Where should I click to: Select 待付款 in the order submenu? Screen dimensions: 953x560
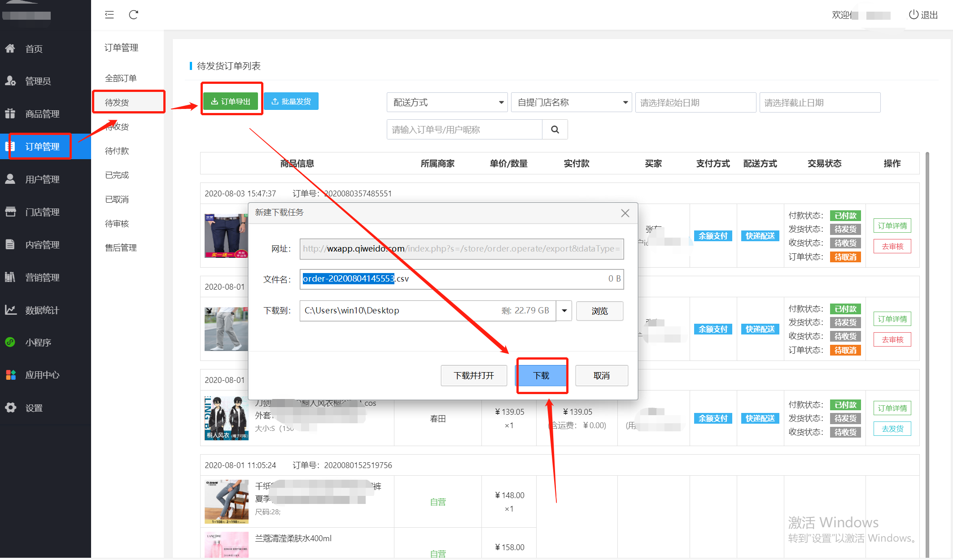pyautogui.click(x=117, y=151)
